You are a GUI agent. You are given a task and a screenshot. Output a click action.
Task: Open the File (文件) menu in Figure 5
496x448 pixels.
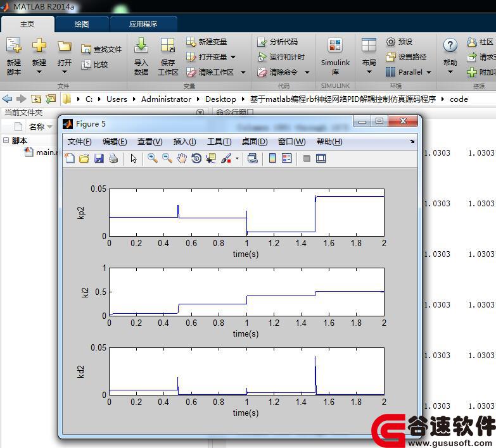(79, 142)
